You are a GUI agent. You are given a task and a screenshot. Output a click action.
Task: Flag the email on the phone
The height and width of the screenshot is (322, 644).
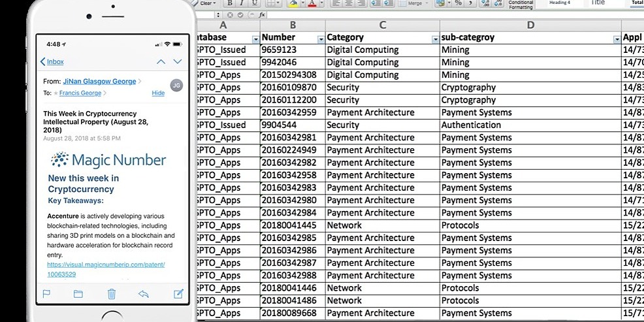click(46, 294)
